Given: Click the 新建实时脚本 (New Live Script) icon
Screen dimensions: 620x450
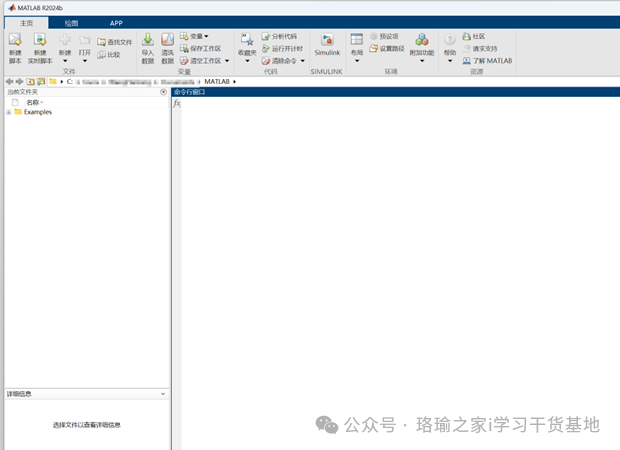Looking at the screenshot, I should 40,40.
